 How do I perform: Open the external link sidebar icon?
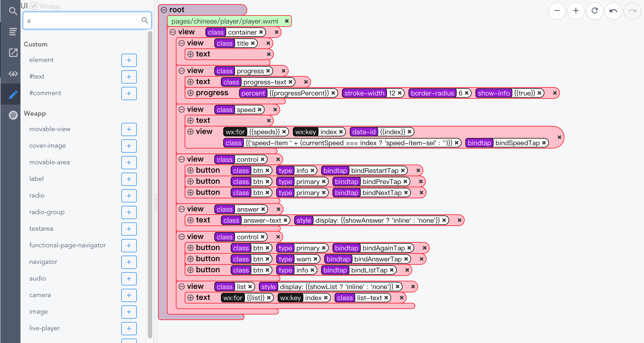pos(13,53)
